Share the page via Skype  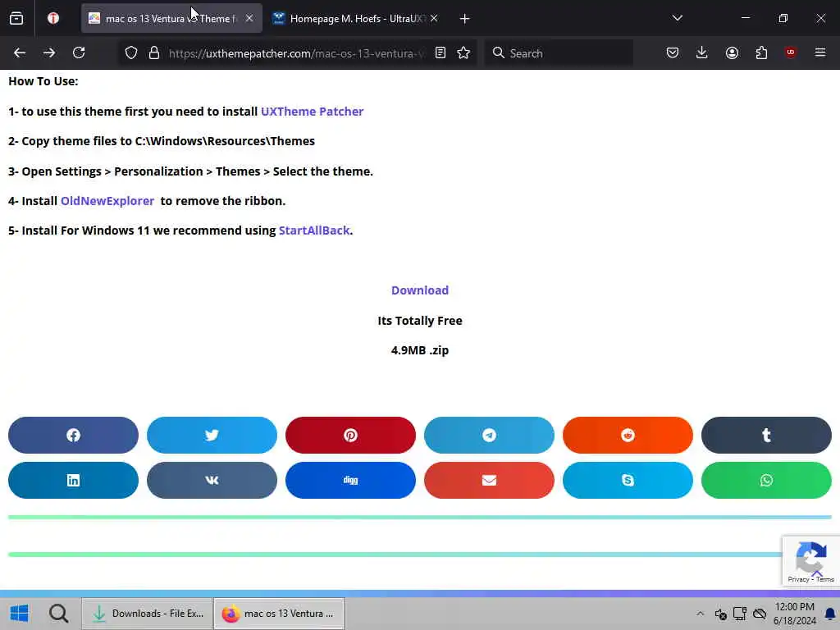coord(628,480)
